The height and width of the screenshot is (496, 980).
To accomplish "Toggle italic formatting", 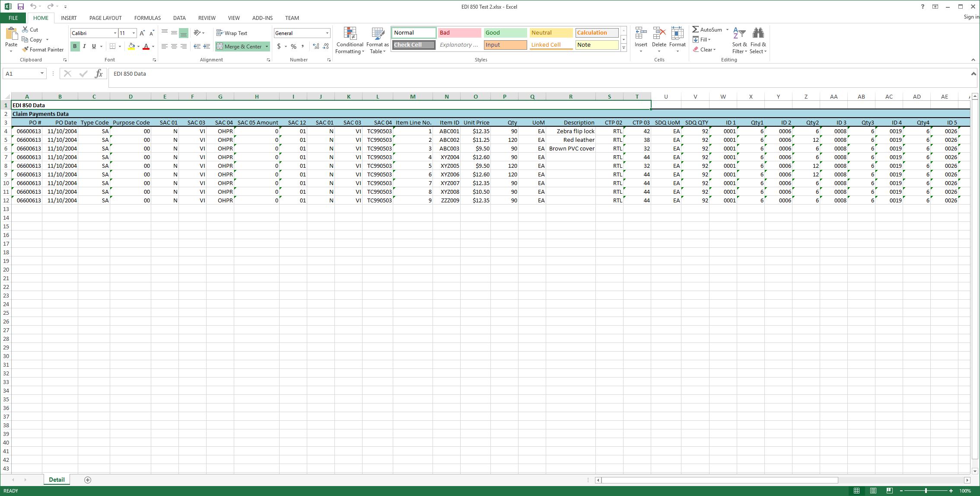I will [84, 46].
